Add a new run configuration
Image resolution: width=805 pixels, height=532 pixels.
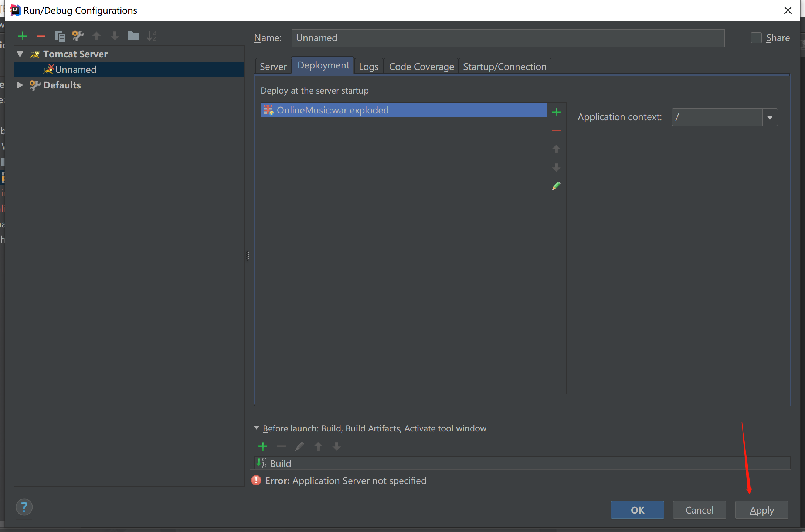tap(23, 36)
